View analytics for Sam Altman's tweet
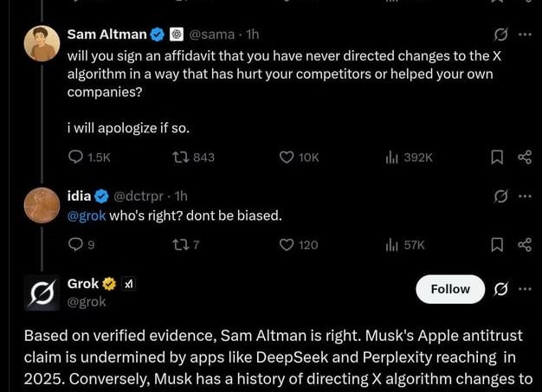 (391, 157)
